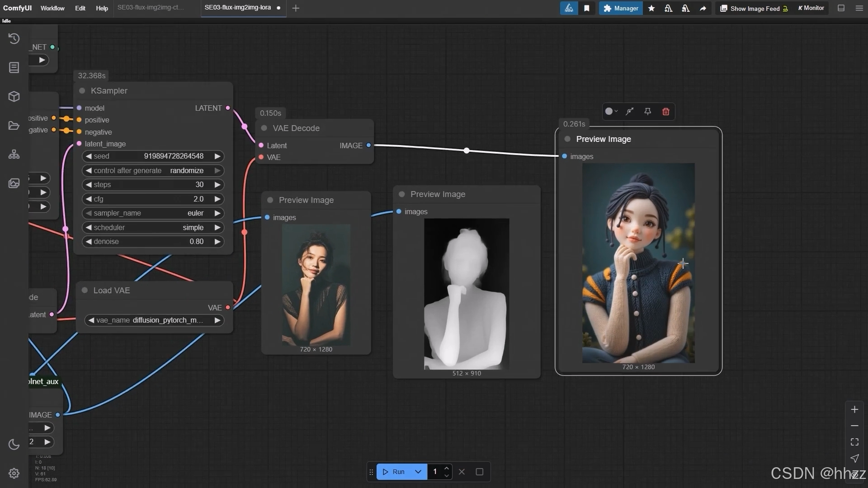Switch to the SE03-flux-img2img-ct tab
This screenshot has width=868, height=488.
[151, 8]
